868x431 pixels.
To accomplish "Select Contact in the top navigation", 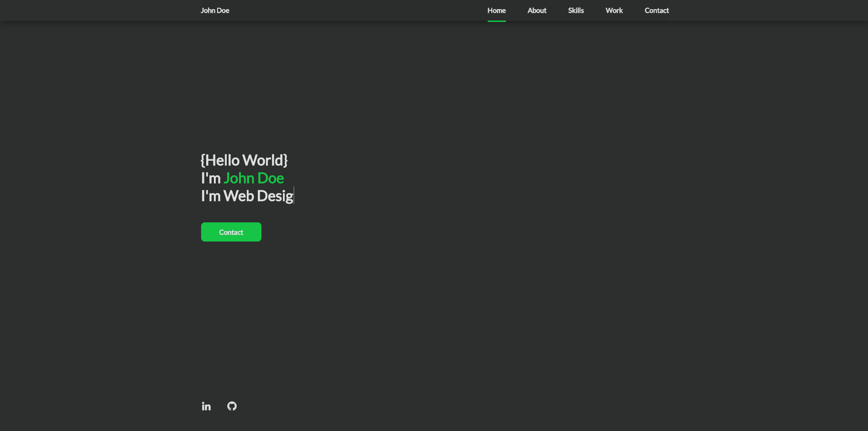I will (x=656, y=11).
